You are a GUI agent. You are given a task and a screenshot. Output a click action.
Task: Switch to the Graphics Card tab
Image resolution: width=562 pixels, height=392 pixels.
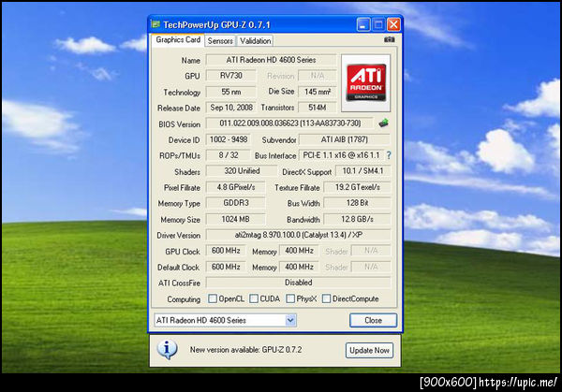pyautogui.click(x=178, y=40)
